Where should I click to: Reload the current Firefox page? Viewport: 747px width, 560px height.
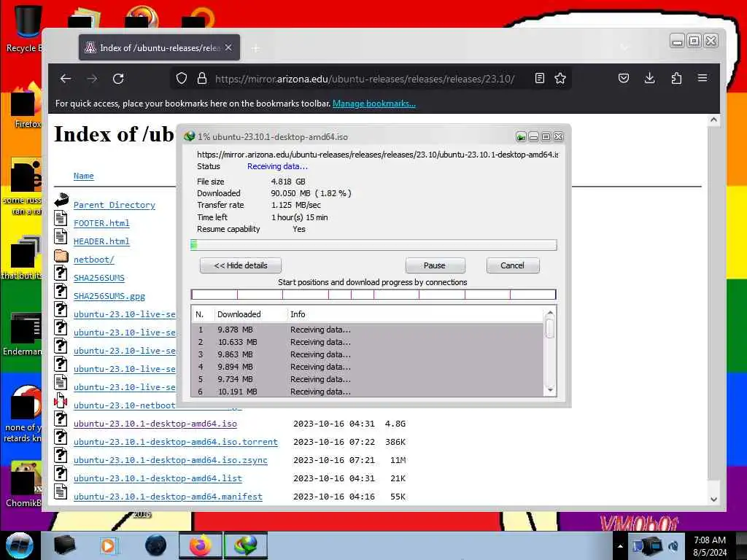coord(118,79)
